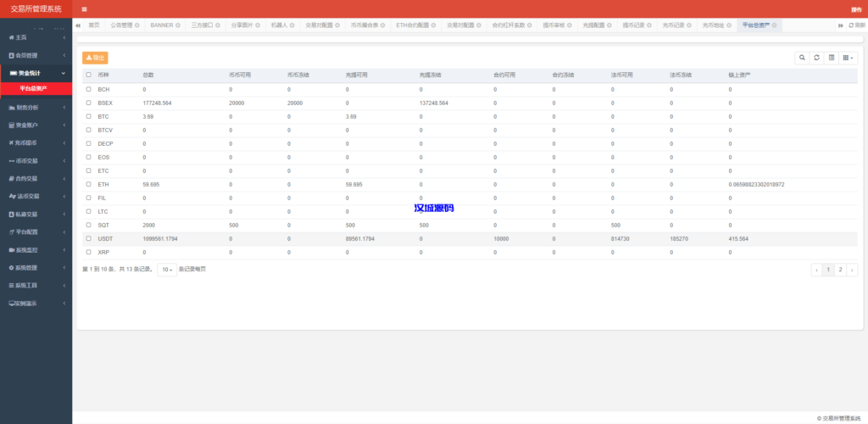Viewport: 868px width, 424px height.
Task: Click the table search magnifier icon
Action: pos(802,58)
